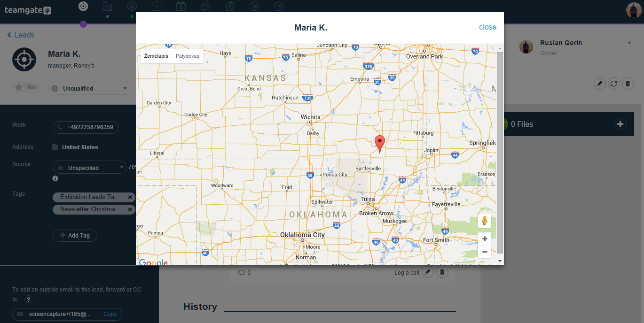Click the map dialog scroll up arrow
This screenshot has height=323, width=644.
coord(500,48)
